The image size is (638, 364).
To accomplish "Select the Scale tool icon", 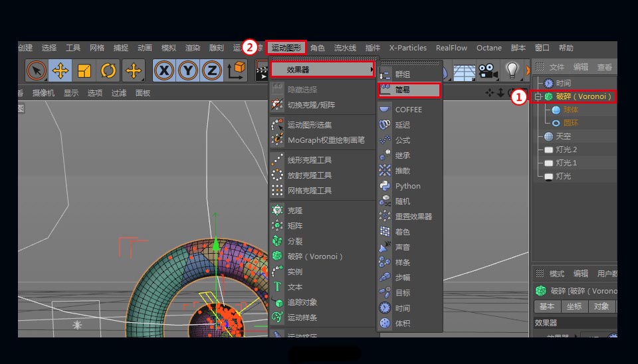I will (x=84, y=70).
